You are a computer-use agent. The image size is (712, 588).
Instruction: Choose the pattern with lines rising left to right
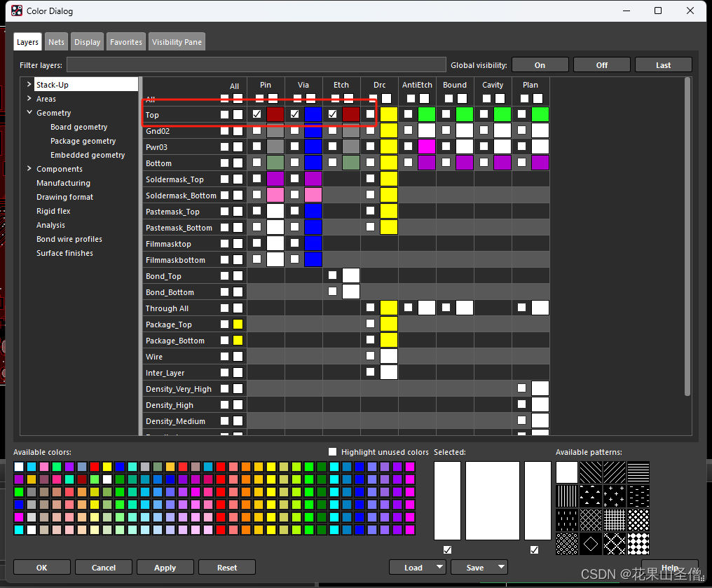click(x=615, y=472)
